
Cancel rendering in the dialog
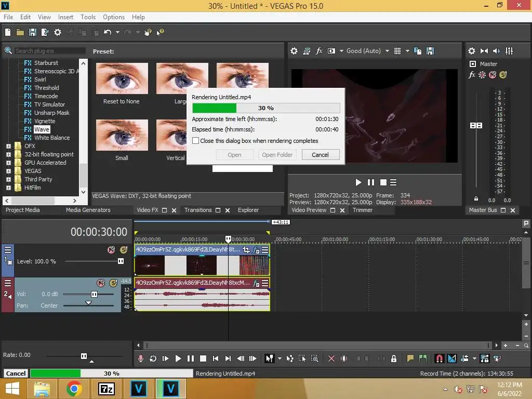[320, 155]
